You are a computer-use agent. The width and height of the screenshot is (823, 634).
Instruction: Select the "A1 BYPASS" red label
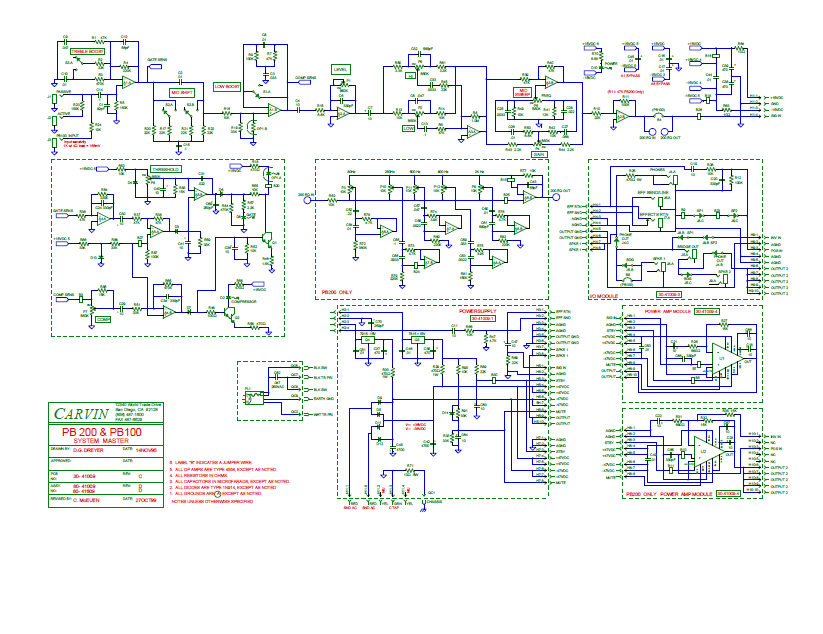point(630,75)
